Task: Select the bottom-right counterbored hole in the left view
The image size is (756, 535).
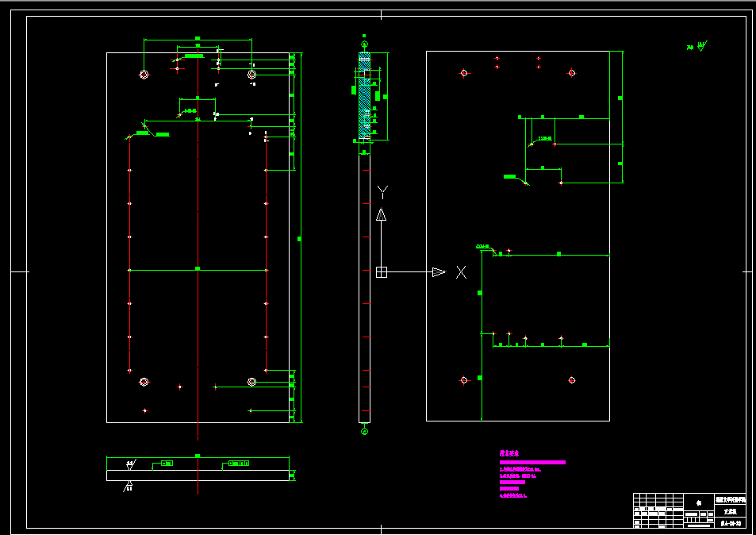Action: coord(251,382)
